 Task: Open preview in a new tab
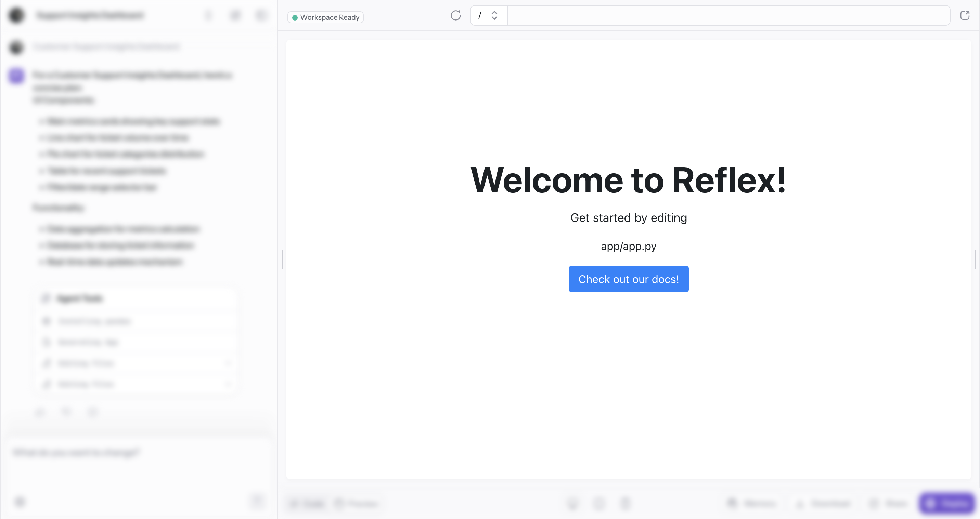(x=965, y=16)
